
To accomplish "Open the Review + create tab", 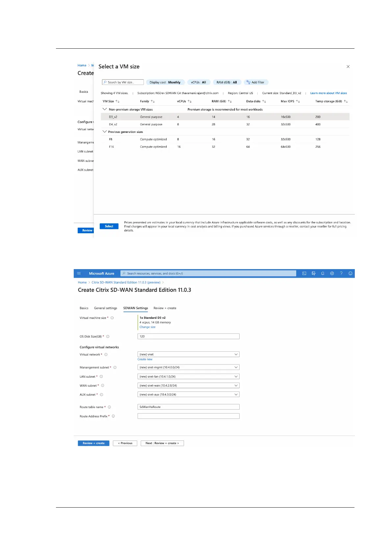I will point(165,308).
